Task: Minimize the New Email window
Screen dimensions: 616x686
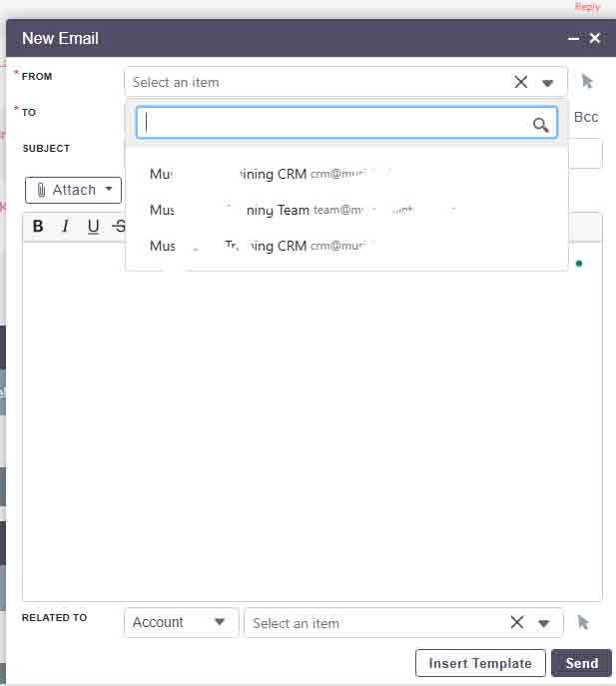Action: tap(573, 39)
